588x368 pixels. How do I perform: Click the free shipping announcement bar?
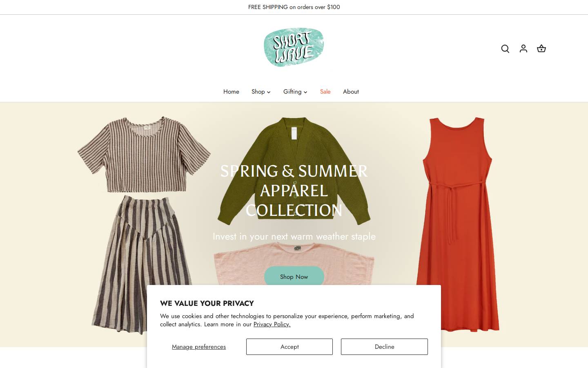[294, 7]
